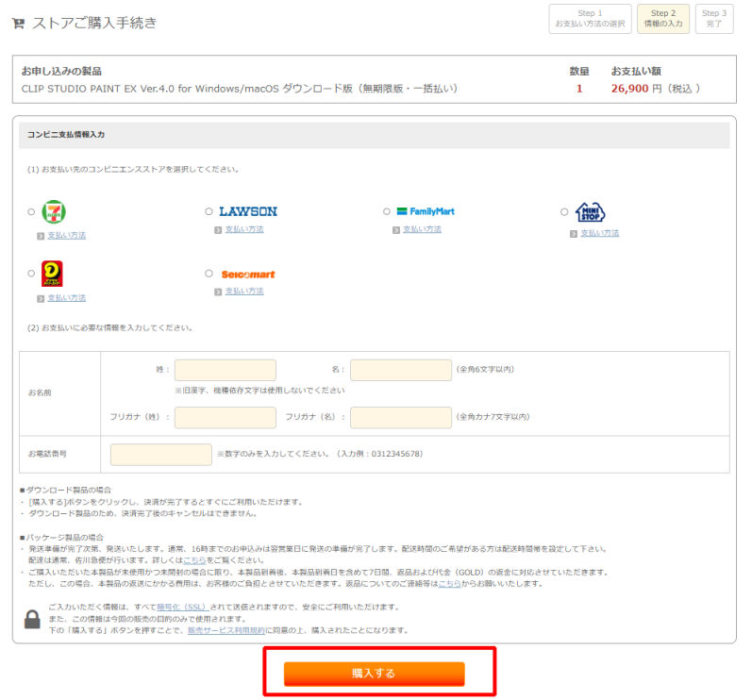Viewport: 752px width, 700px height.
Task: Click the ■パッケージ製品の場合 heading
Action: pos(61,537)
